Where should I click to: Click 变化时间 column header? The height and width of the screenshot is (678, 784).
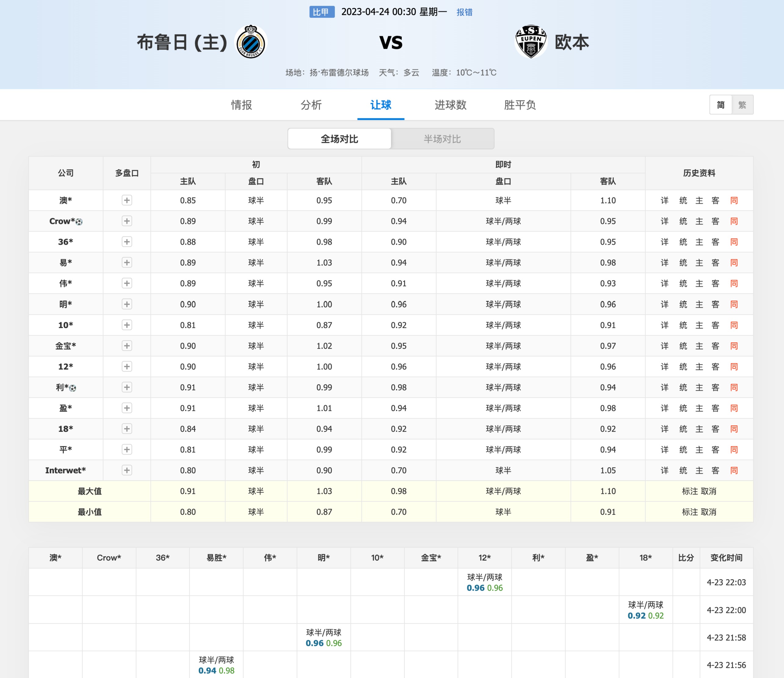(x=726, y=558)
